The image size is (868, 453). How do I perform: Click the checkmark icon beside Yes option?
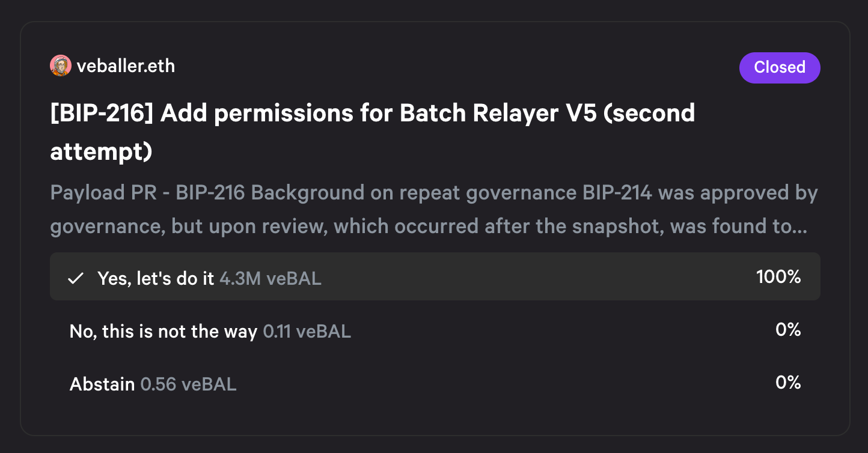tap(75, 279)
